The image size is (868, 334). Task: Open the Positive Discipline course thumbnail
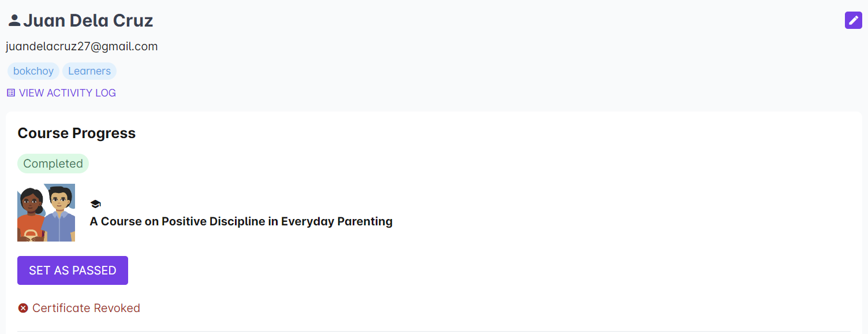tap(46, 213)
